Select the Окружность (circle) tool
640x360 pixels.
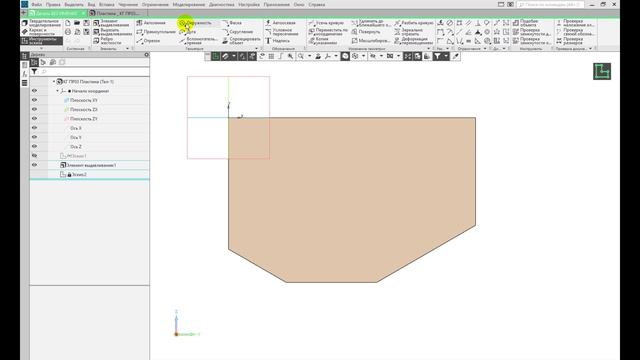(196, 23)
